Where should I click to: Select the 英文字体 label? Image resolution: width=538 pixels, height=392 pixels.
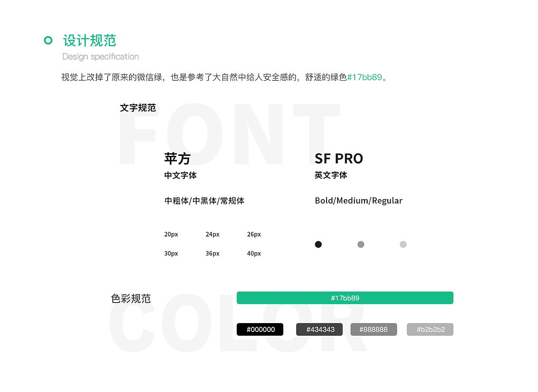pos(331,175)
